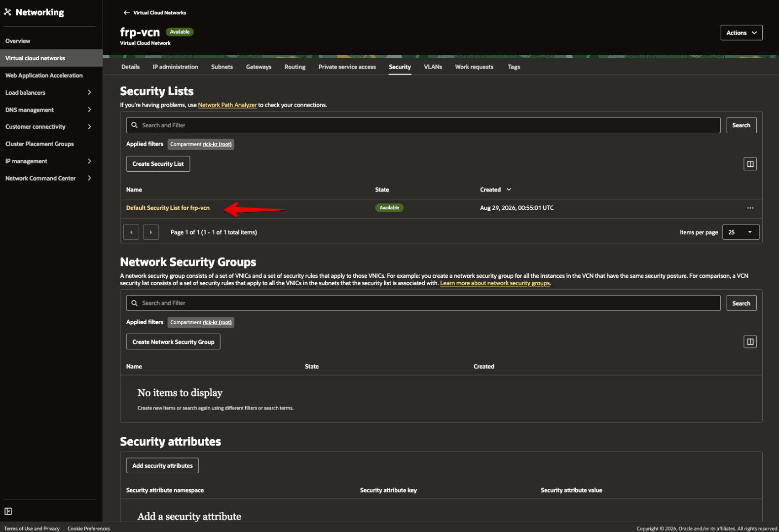Screen dimensions: 779x532
Task: Click the State column header in Security Lists
Action: pyautogui.click(x=382, y=190)
